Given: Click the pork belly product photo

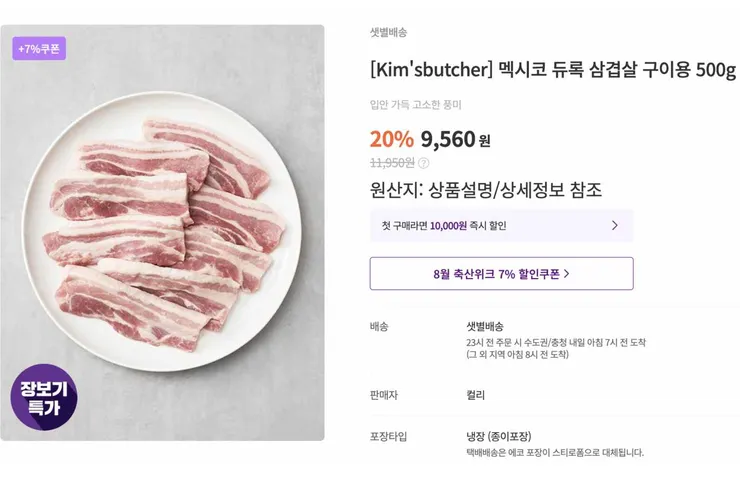Looking at the screenshot, I should (x=163, y=230).
